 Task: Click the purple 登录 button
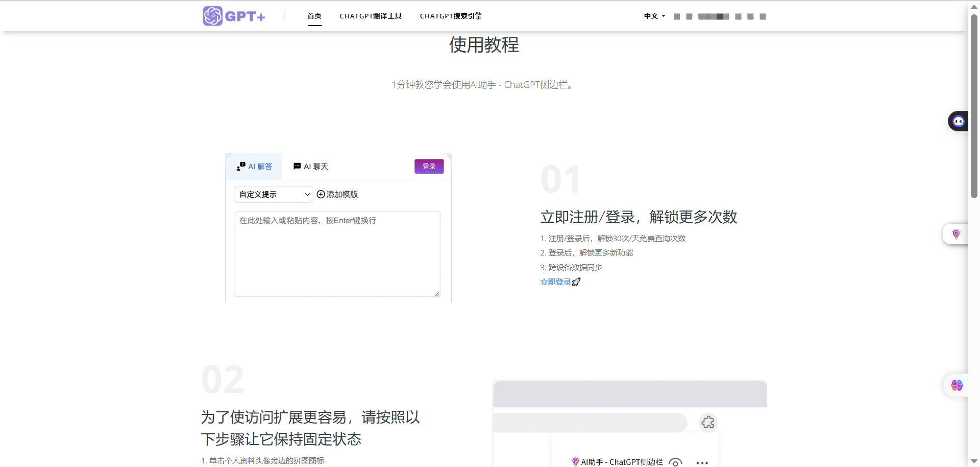[x=429, y=166]
